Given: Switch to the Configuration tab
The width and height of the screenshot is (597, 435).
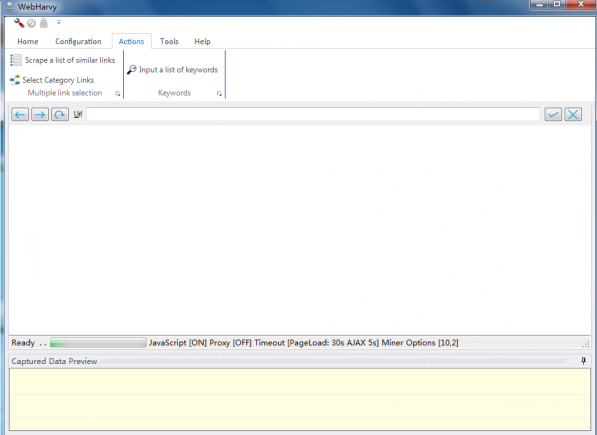Looking at the screenshot, I should 78,41.
